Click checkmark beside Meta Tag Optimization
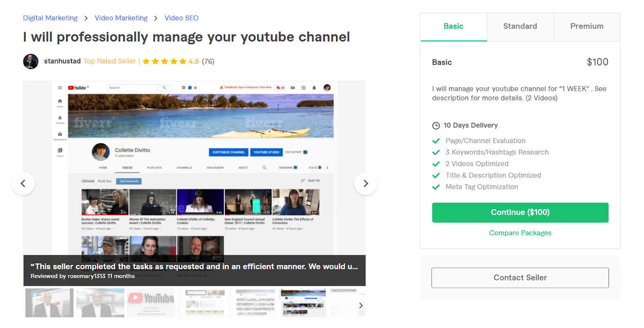 (x=436, y=187)
